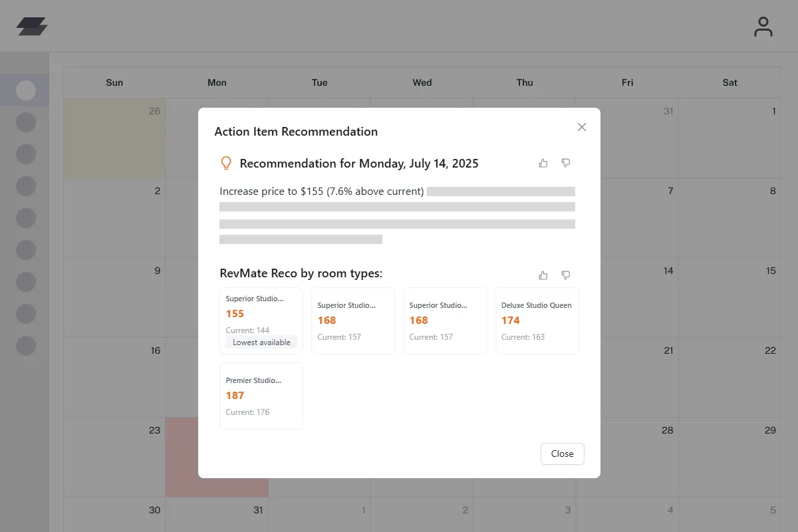Viewport: 798px width, 532px height.
Task: Thumbs down RevMate Reco by room types
Action: point(566,275)
